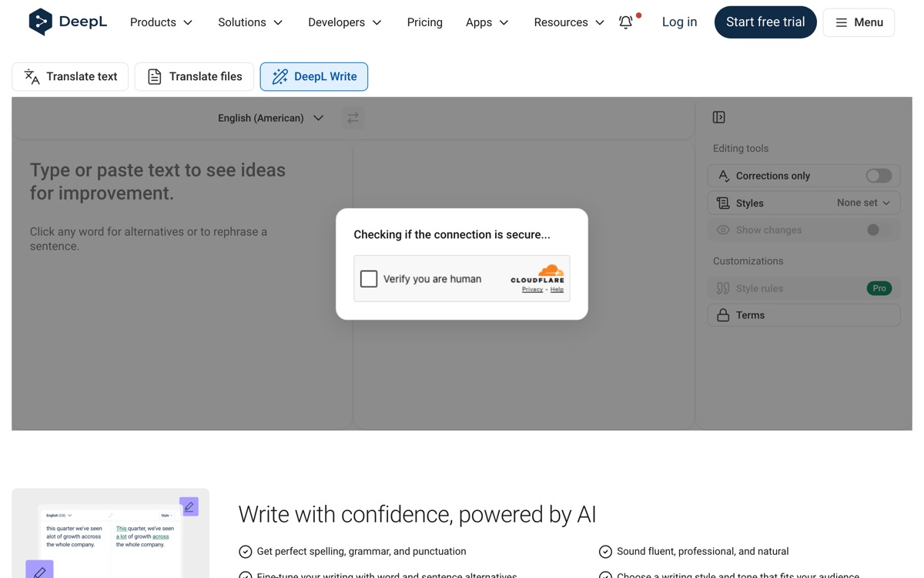924x578 pixels.
Task: Expand the Products menu
Action: 161,22
